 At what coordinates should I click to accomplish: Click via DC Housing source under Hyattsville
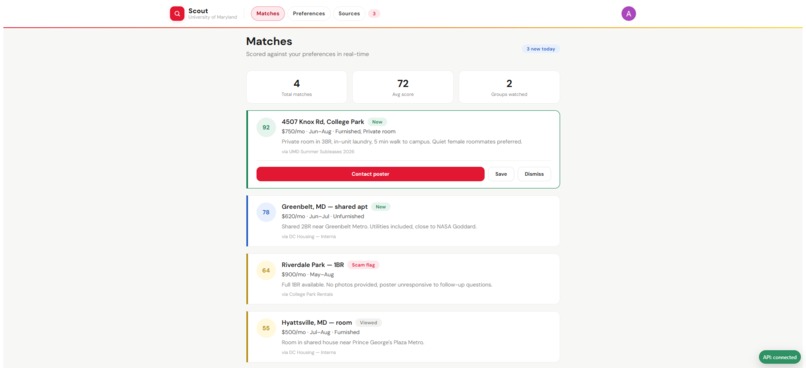click(308, 353)
